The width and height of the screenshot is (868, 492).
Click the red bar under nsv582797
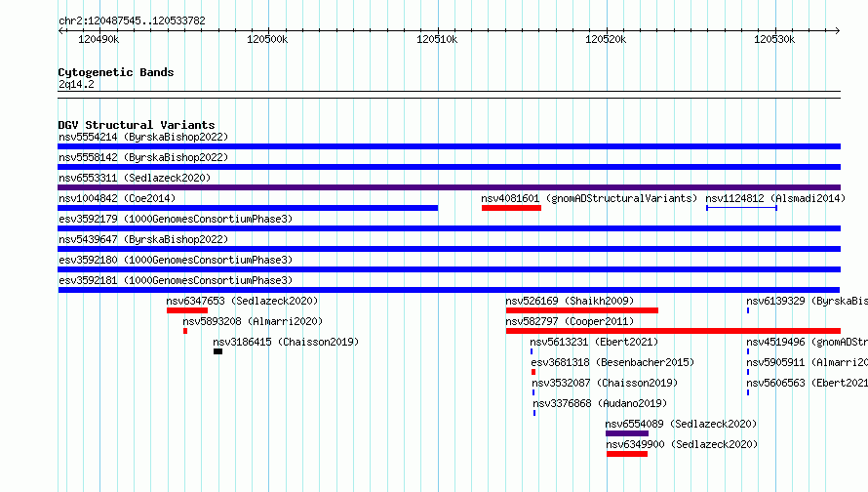(x=673, y=331)
